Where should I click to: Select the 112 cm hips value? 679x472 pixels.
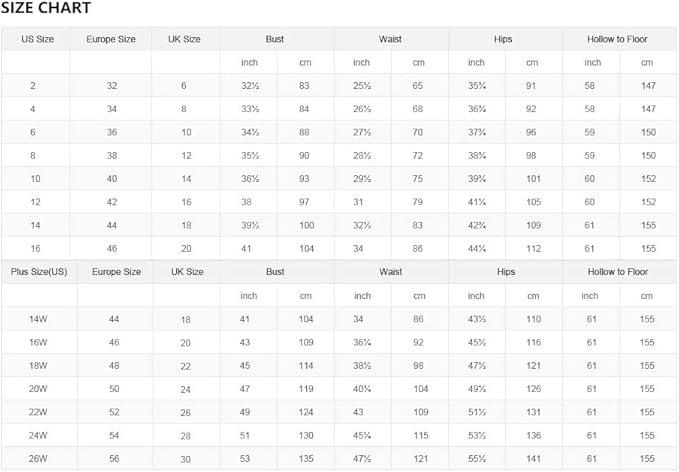click(x=533, y=248)
